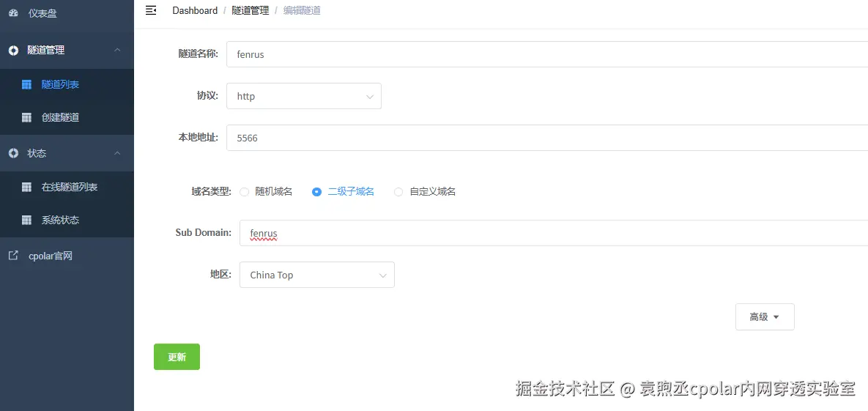
Task: Click the 状态 menu label in sidebar
Action: (37, 153)
